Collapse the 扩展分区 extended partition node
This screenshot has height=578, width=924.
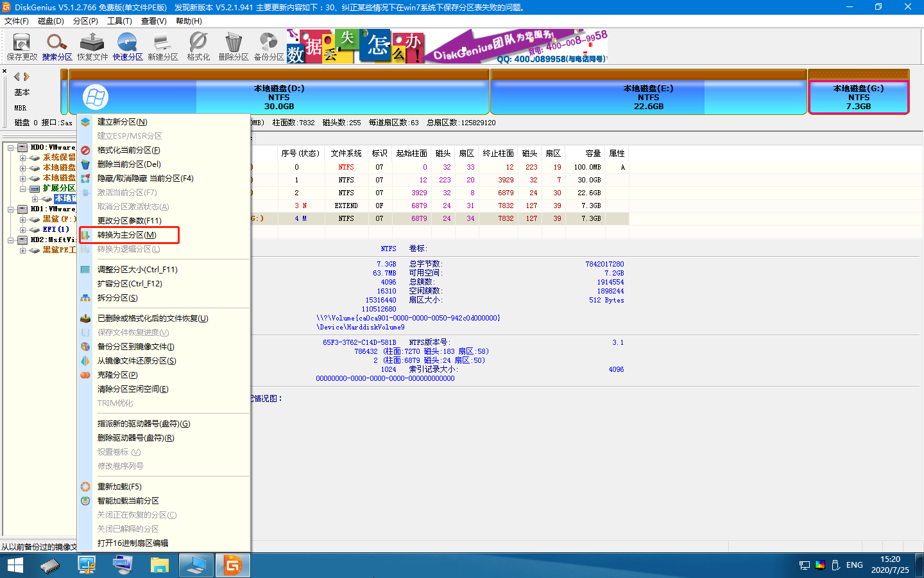click(22, 189)
